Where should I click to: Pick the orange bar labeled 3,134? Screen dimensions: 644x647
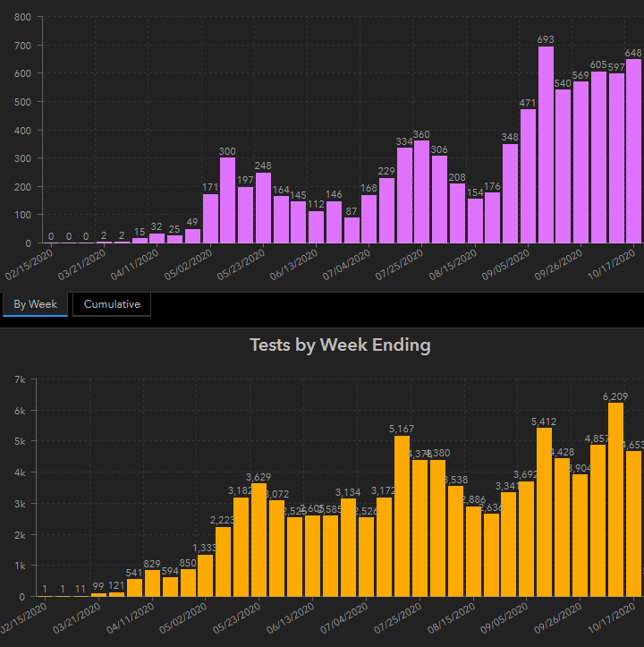pyautogui.click(x=348, y=548)
